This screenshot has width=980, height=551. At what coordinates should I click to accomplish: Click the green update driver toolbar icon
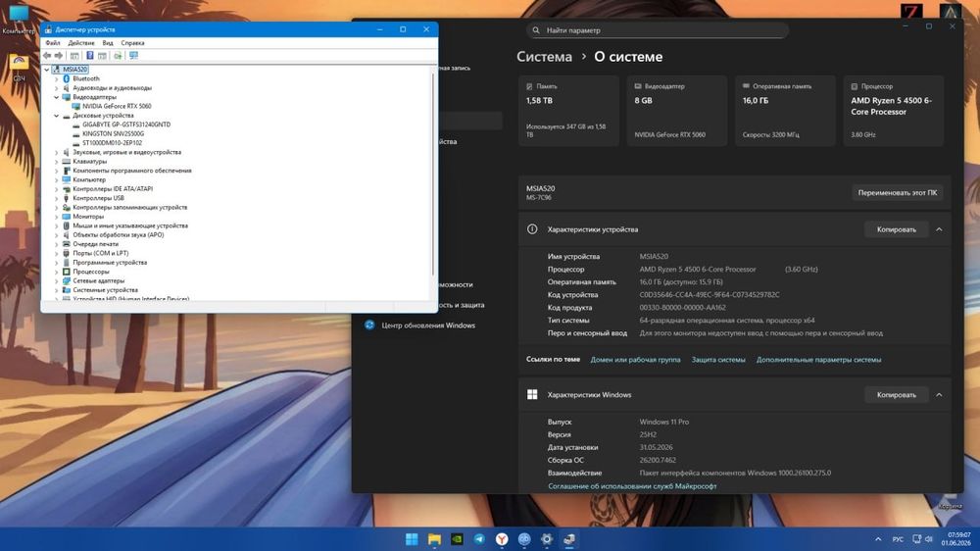click(118, 56)
